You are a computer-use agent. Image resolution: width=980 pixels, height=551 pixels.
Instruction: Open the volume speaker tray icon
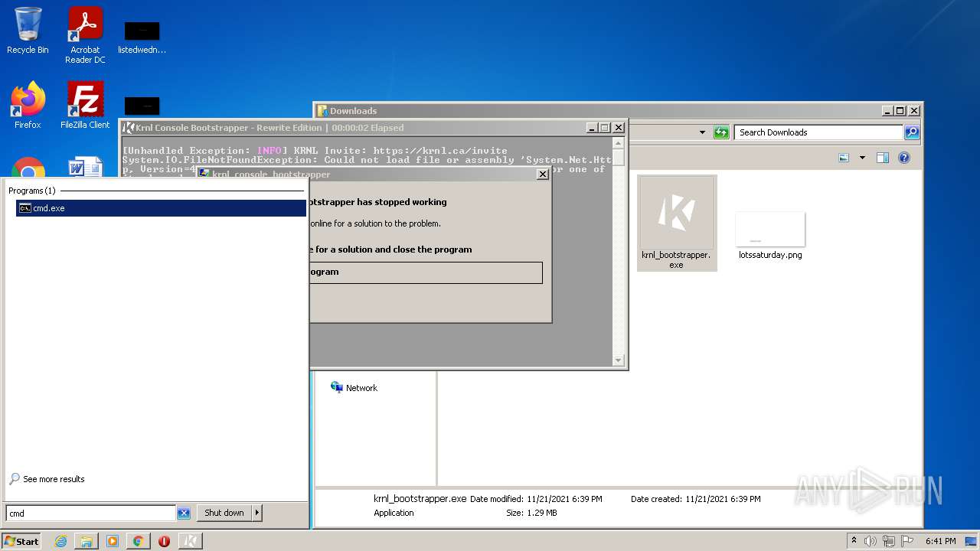pos(871,541)
